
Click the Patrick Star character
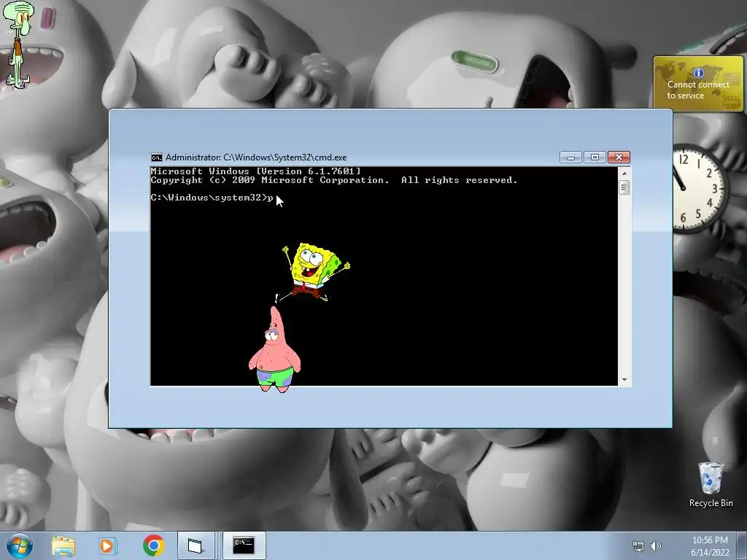coord(274,351)
